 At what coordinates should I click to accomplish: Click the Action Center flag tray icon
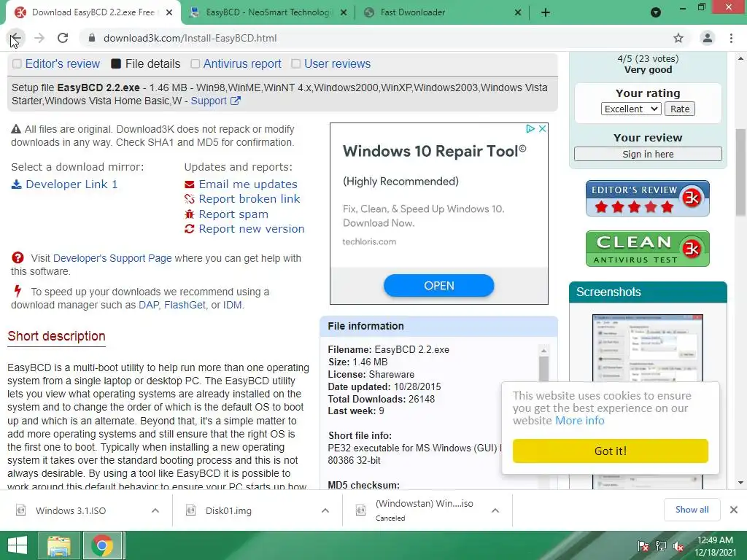643,546
